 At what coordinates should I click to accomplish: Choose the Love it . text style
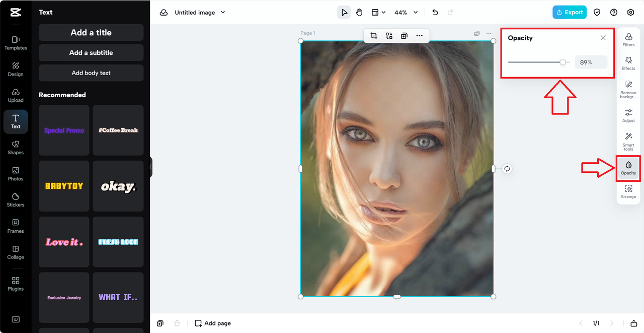64,242
